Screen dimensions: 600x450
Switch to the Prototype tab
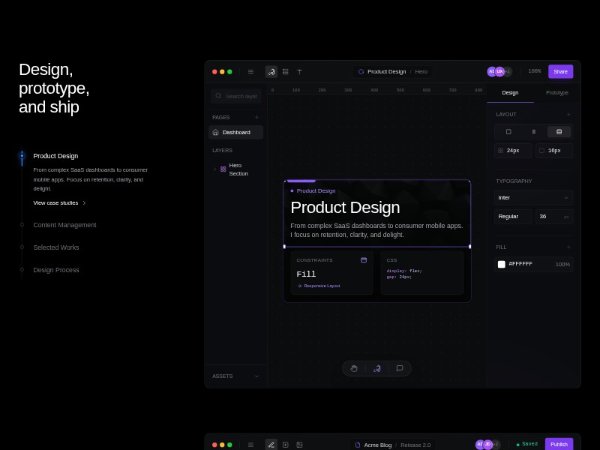[557, 92]
